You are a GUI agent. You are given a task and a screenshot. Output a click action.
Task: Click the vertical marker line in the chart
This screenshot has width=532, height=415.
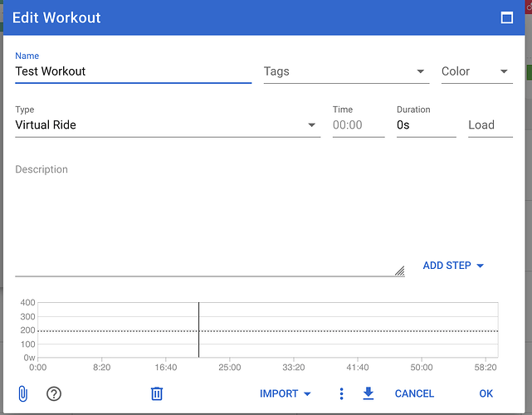point(198,330)
